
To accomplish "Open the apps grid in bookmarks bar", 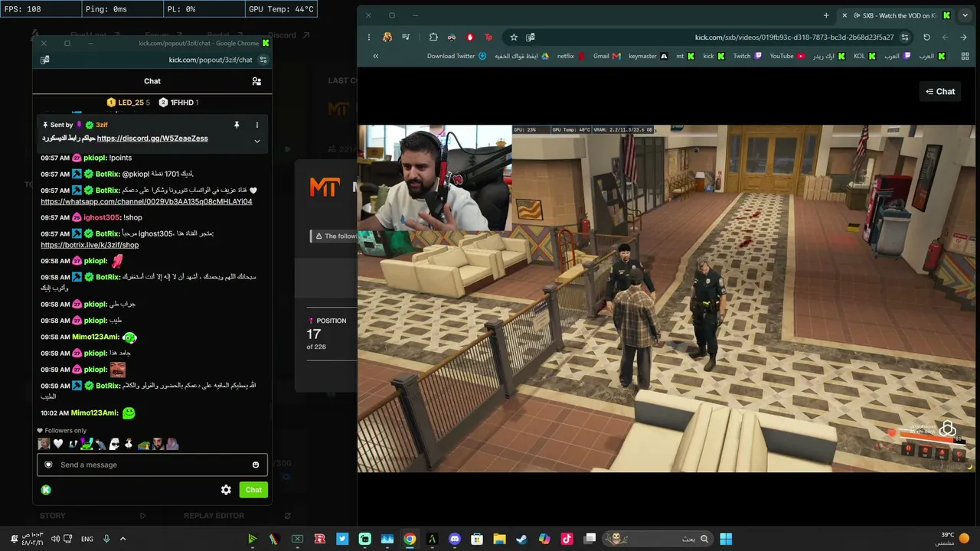I will 965,56.
